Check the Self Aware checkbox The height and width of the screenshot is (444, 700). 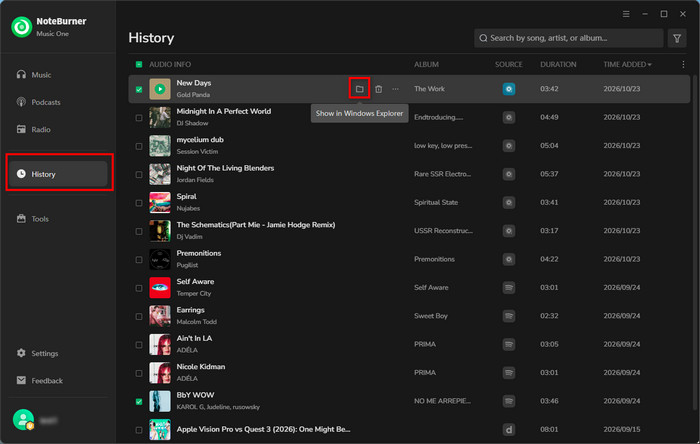[x=139, y=288]
